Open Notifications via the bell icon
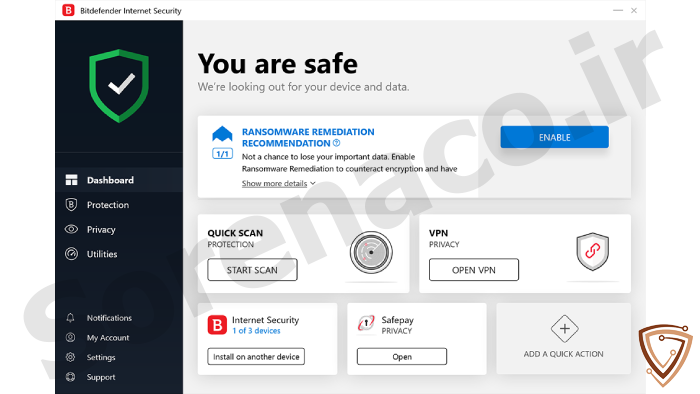Viewport: 700px width, 394px height. coord(71,318)
